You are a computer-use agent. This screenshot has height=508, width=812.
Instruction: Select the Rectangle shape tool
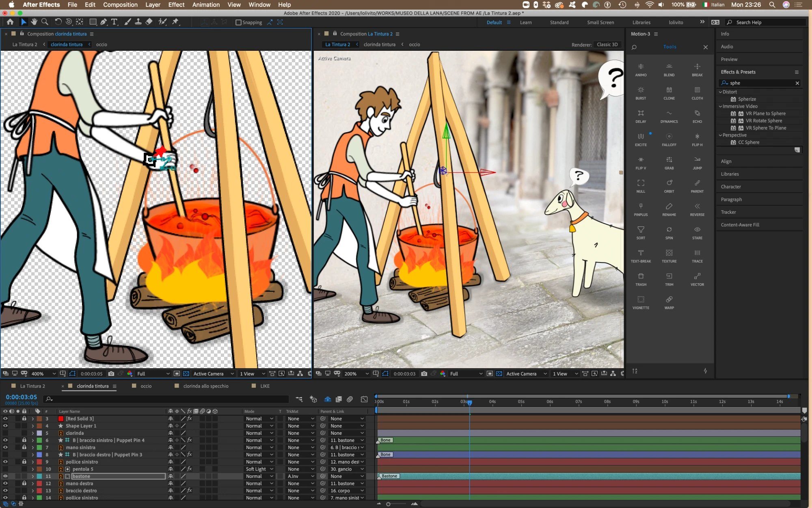click(93, 22)
